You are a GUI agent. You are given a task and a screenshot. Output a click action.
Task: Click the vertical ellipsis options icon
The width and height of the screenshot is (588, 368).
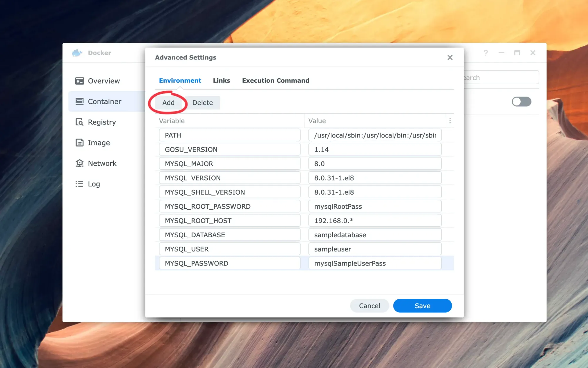(x=450, y=121)
